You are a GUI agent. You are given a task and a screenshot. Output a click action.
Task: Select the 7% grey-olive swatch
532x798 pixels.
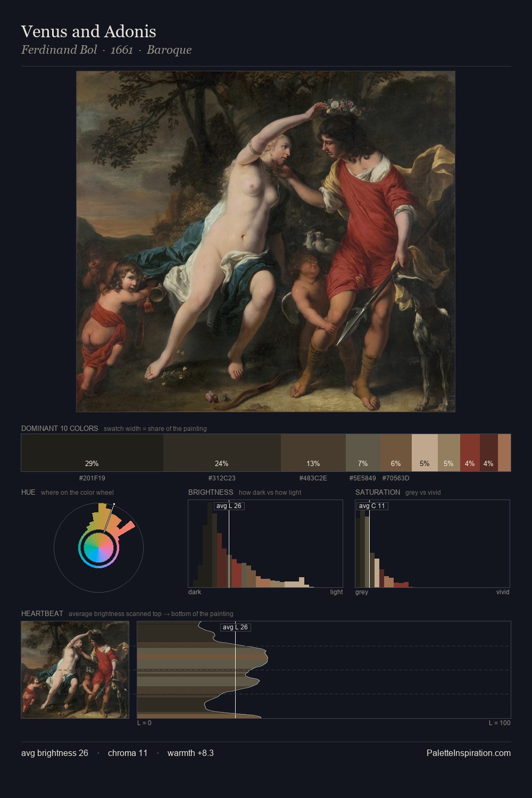(363, 453)
